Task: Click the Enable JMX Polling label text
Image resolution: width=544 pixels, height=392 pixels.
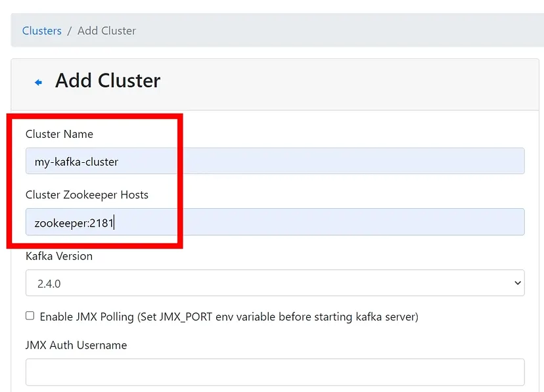Action: point(229,316)
